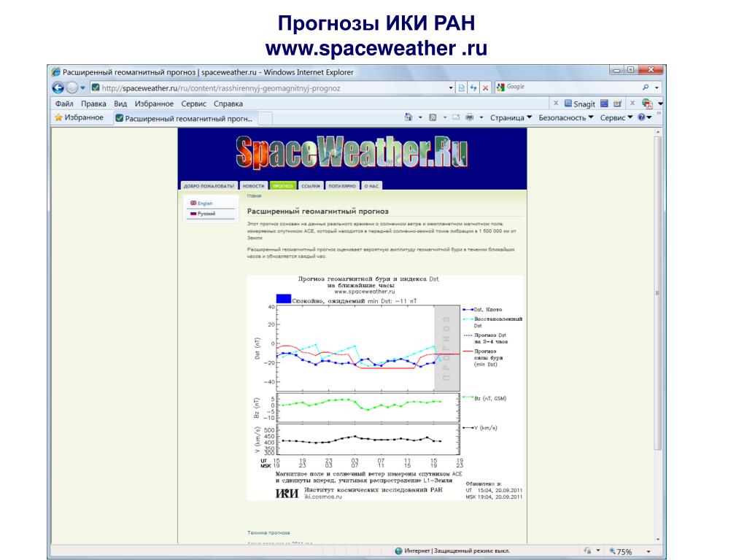The image size is (747, 560).
Task: Open the НОВОСТИ site tab
Action: pos(253,186)
